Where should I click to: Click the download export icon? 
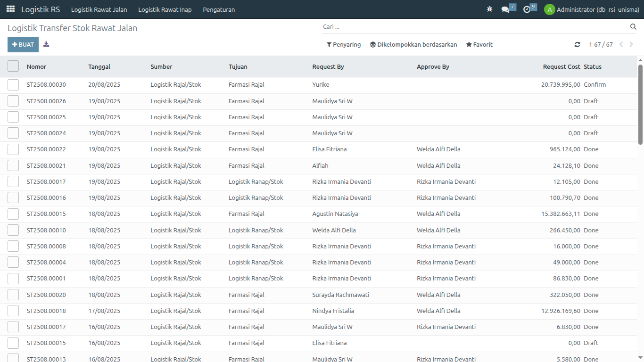pos(46,44)
